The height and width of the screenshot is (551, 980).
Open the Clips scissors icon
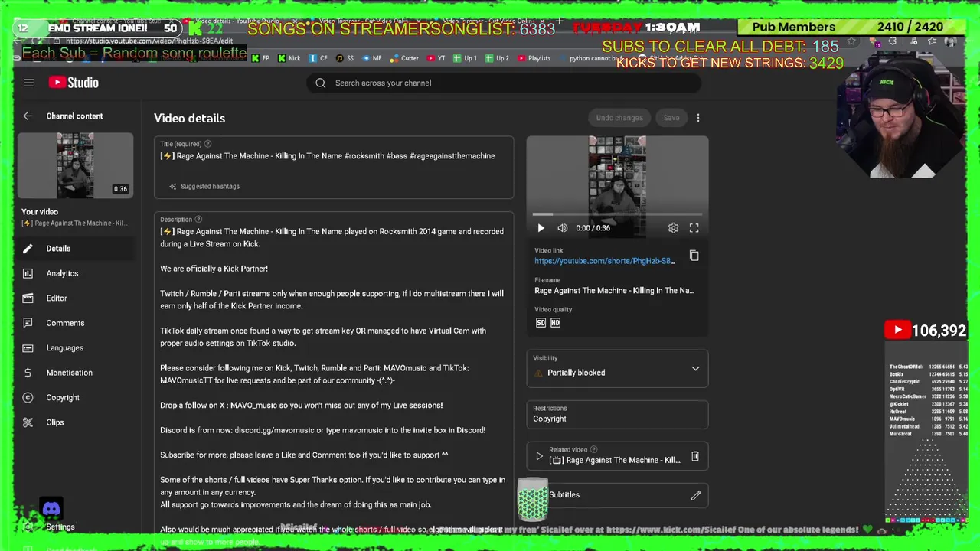click(28, 422)
